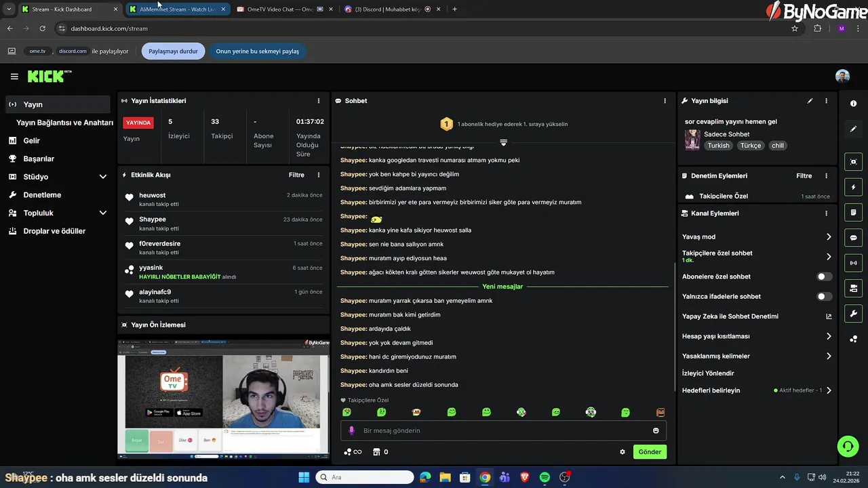868x488 pixels.
Task: Click the stream preview capture icon in right sidebar
Action: pos(853,161)
